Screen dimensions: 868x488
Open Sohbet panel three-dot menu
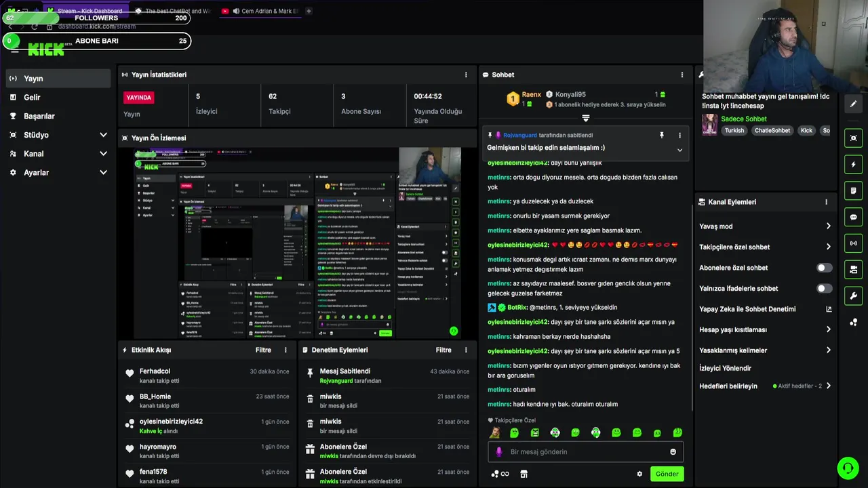[x=682, y=75]
